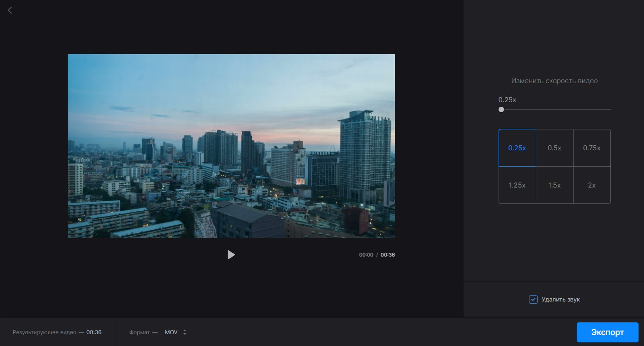This screenshot has height=346, width=644.
Task: Set speed to 1.25x
Action: pos(517,185)
